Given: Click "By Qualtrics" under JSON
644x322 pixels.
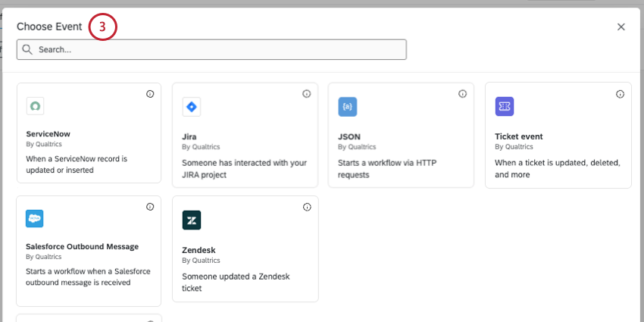Looking at the screenshot, I should [x=357, y=147].
